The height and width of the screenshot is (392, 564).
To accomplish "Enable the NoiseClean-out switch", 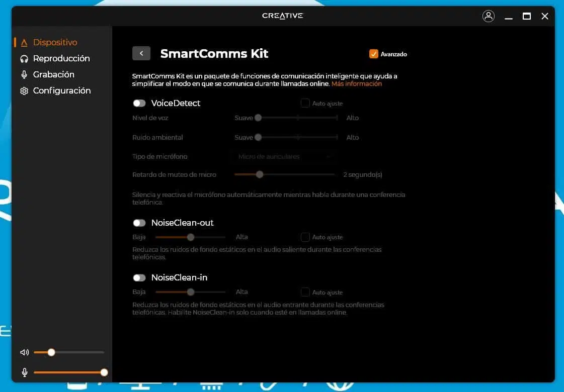I will click(x=139, y=223).
